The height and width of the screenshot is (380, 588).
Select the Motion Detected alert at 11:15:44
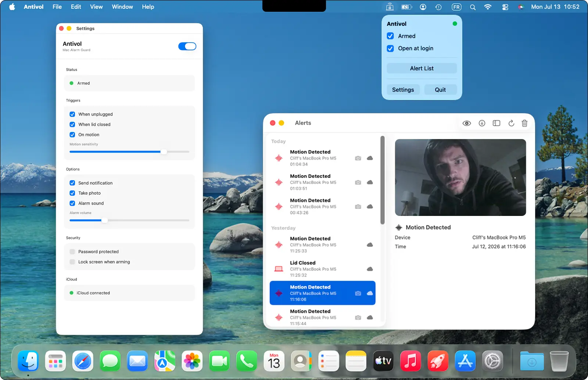(x=323, y=317)
